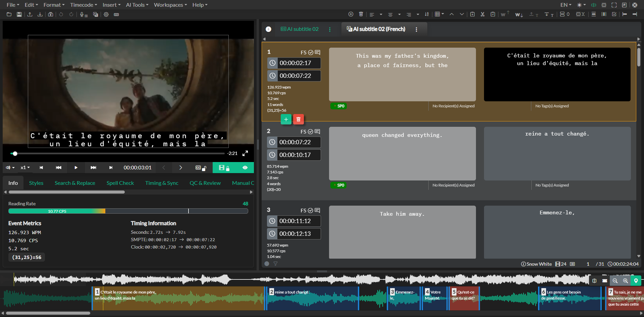
Task: Toggle the video lock filmstrip button
Action: click(x=224, y=168)
